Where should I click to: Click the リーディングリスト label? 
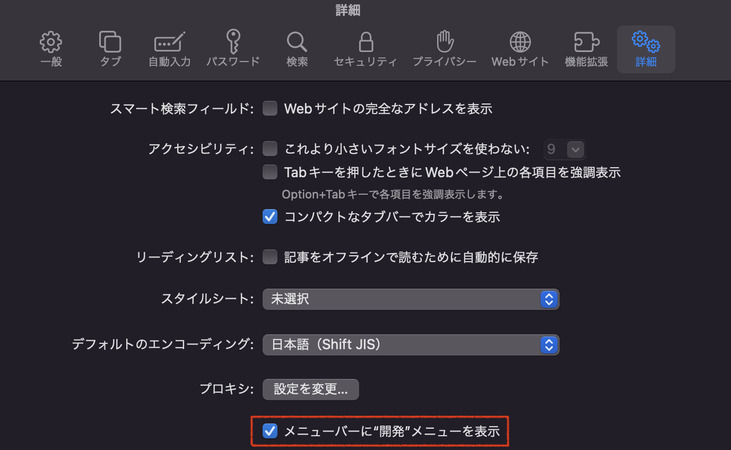pyautogui.click(x=194, y=257)
